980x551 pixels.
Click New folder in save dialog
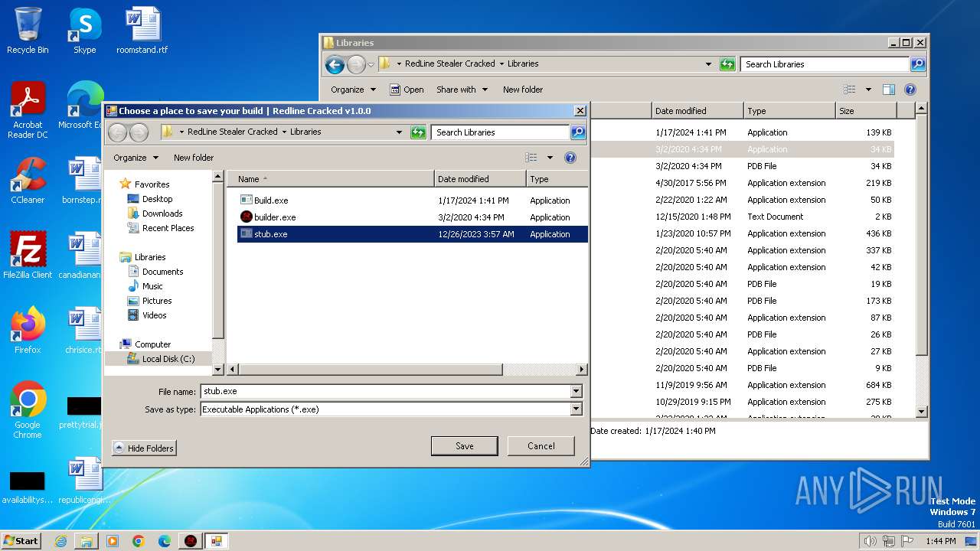click(194, 158)
